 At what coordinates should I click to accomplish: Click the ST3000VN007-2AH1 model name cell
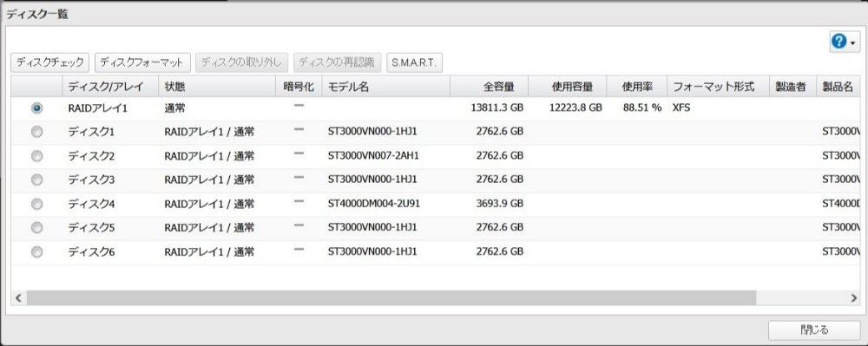point(373,156)
